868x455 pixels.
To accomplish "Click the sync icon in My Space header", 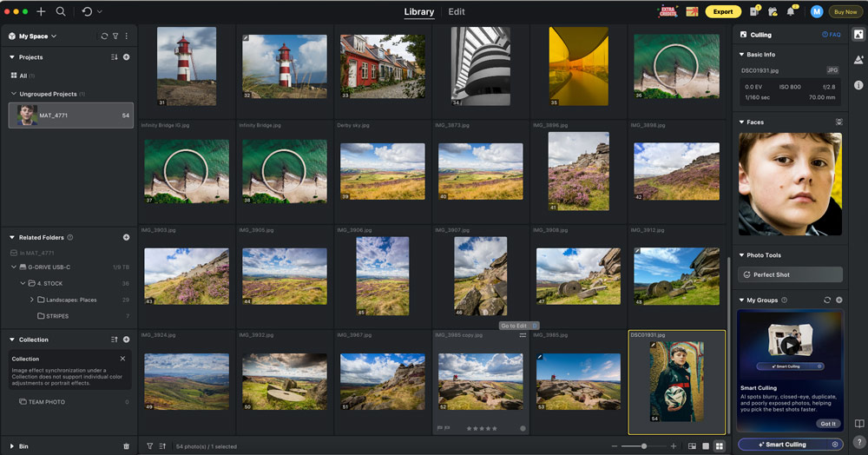I will click(x=104, y=36).
